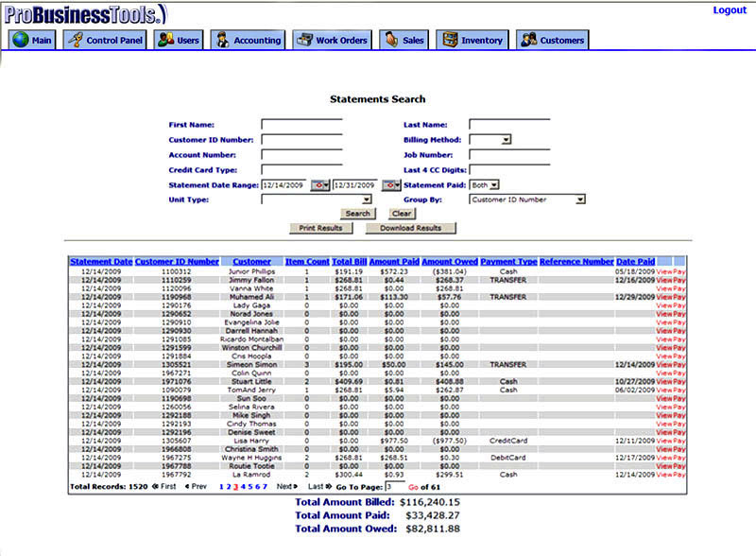Click Pay in the Jimmy Fallon row
The width and height of the screenshot is (756, 556).
point(679,280)
